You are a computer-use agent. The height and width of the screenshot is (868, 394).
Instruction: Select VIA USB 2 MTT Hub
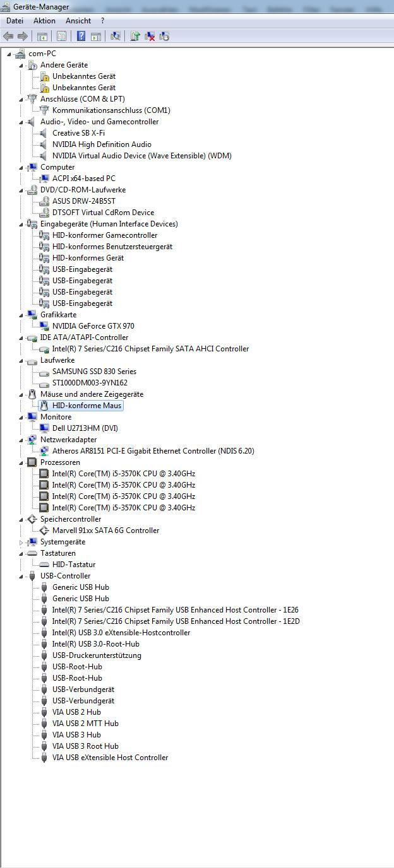pos(85,724)
